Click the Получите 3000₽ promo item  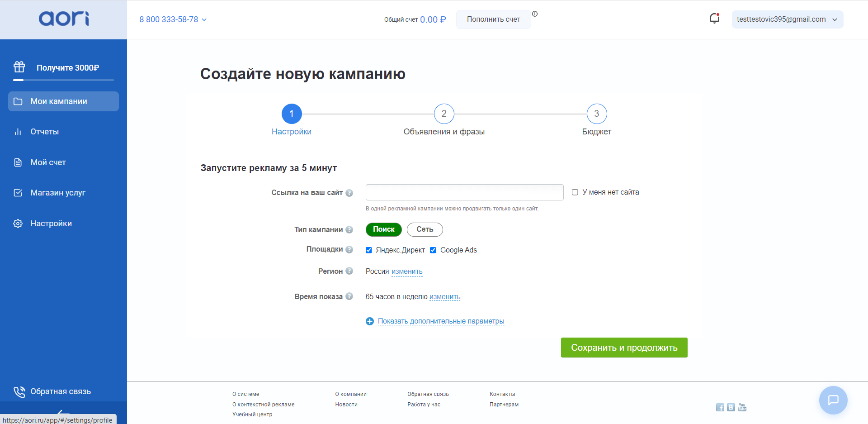point(68,68)
